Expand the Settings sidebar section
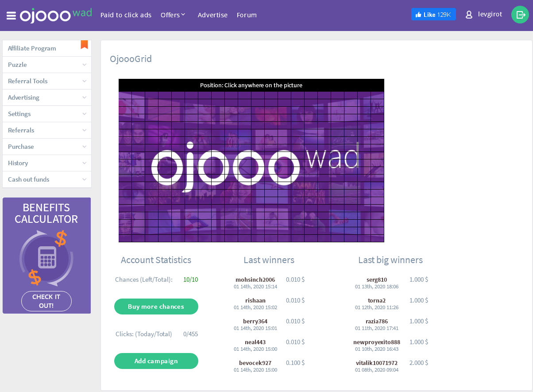533x392 pixels. 47,114
